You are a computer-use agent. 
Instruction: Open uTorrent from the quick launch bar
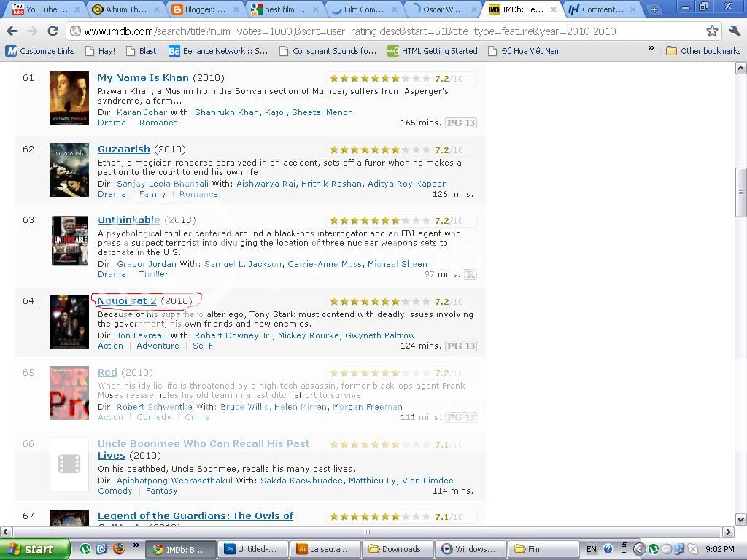85,549
